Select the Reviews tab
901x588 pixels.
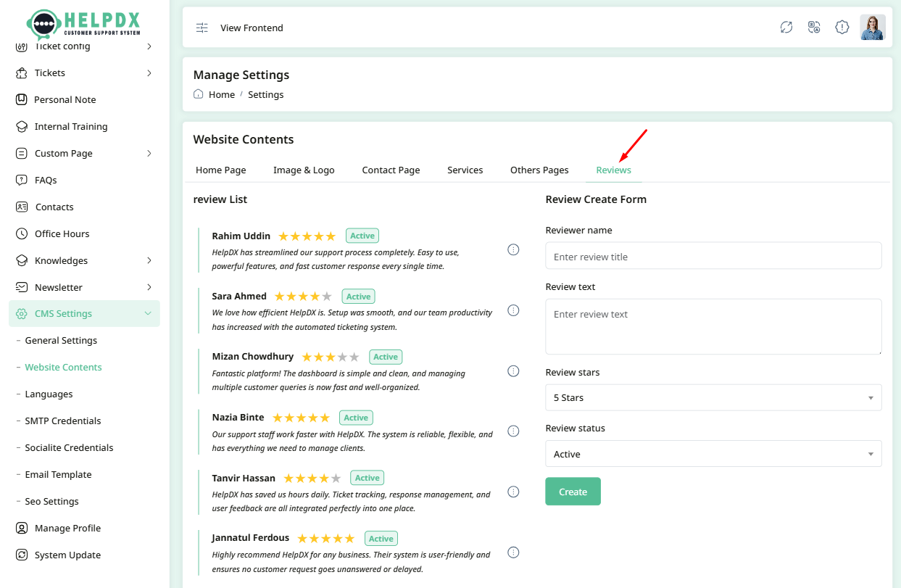613,170
